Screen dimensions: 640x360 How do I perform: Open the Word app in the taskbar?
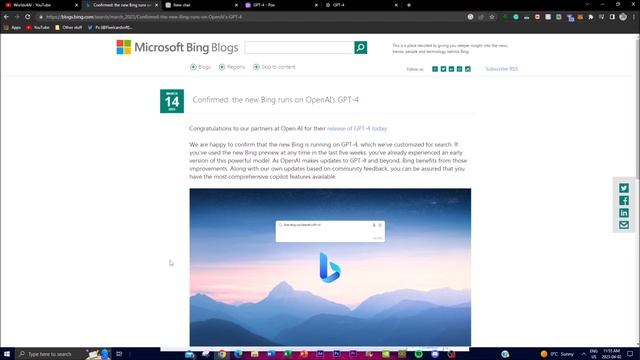[x=271, y=354]
